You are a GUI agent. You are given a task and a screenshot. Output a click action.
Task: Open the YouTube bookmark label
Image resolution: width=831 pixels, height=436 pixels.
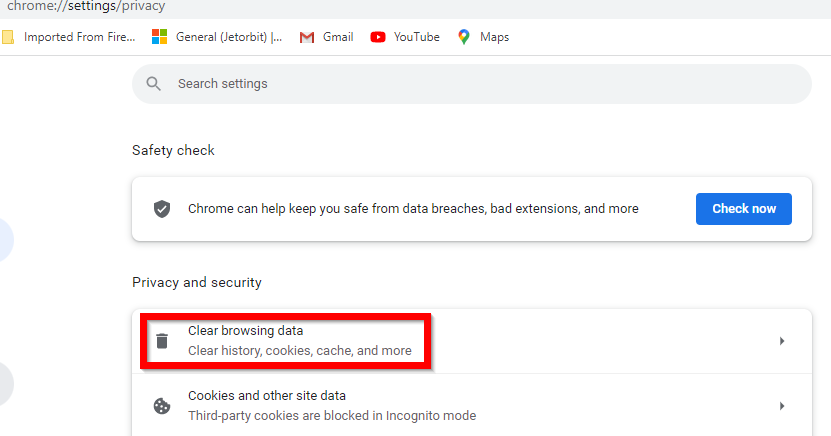(417, 37)
